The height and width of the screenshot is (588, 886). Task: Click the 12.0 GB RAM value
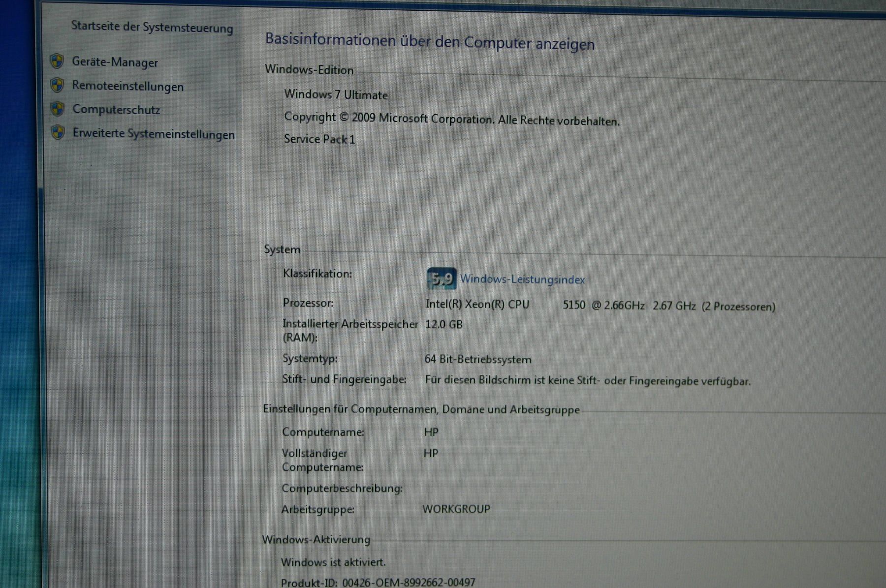point(443,324)
